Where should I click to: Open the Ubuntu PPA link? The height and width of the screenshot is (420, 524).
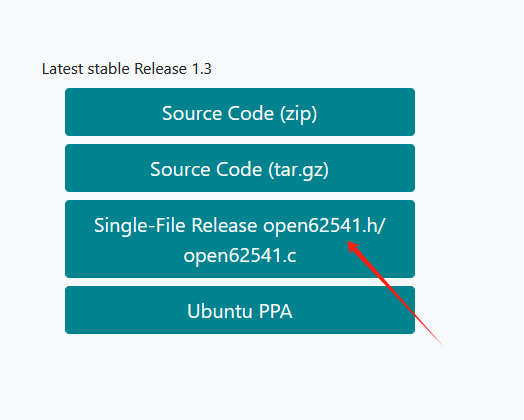pos(240,310)
